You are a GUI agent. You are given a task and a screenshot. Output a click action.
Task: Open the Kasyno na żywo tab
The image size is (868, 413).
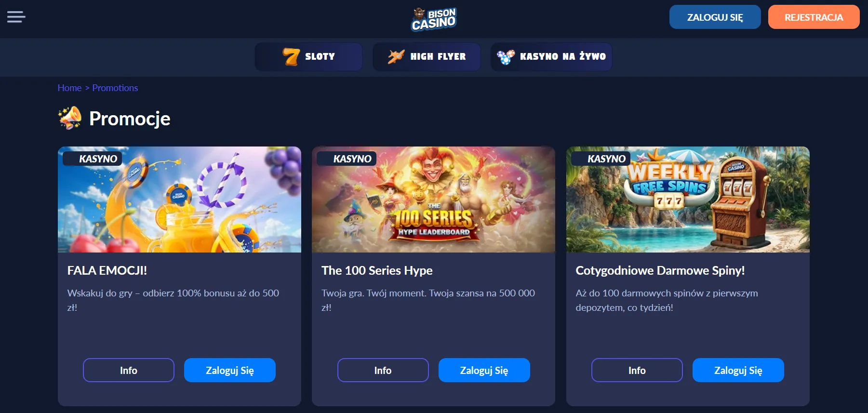[x=551, y=57]
